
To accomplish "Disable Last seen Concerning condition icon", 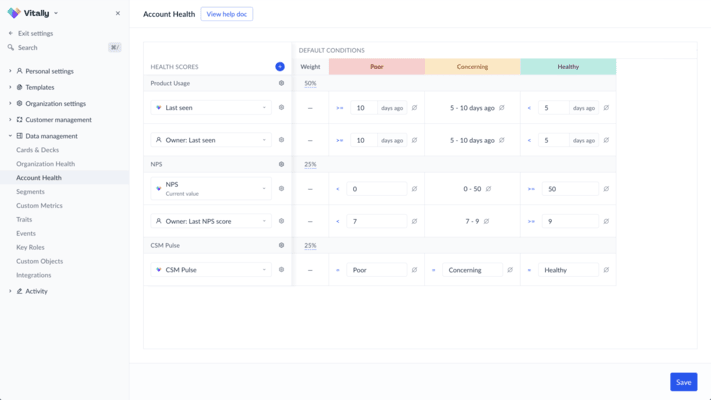I will pos(502,108).
